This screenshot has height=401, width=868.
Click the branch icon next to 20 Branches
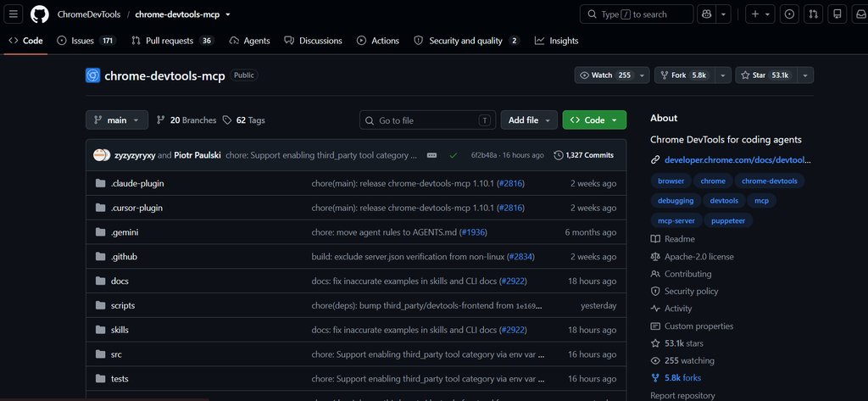(161, 120)
